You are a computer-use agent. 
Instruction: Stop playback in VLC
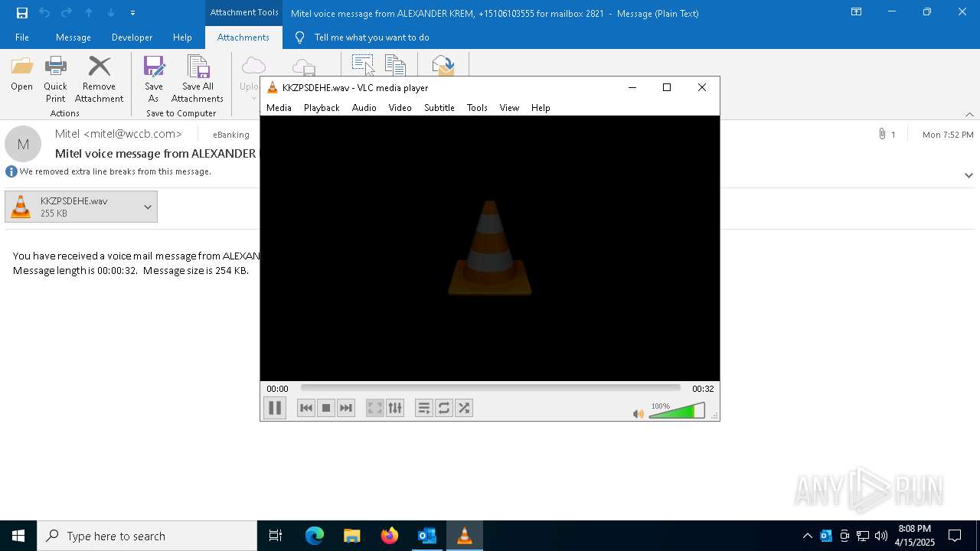[326, 408]
